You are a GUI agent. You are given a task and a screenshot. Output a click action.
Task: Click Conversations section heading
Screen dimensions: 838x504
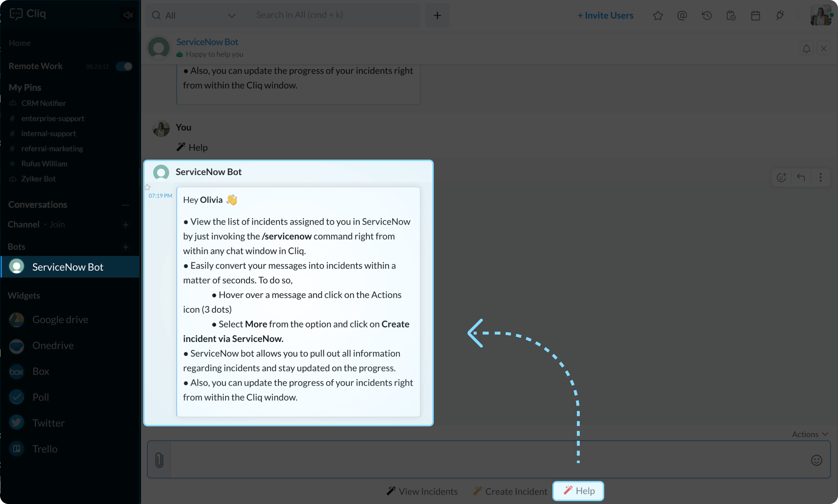coord(38,205)
